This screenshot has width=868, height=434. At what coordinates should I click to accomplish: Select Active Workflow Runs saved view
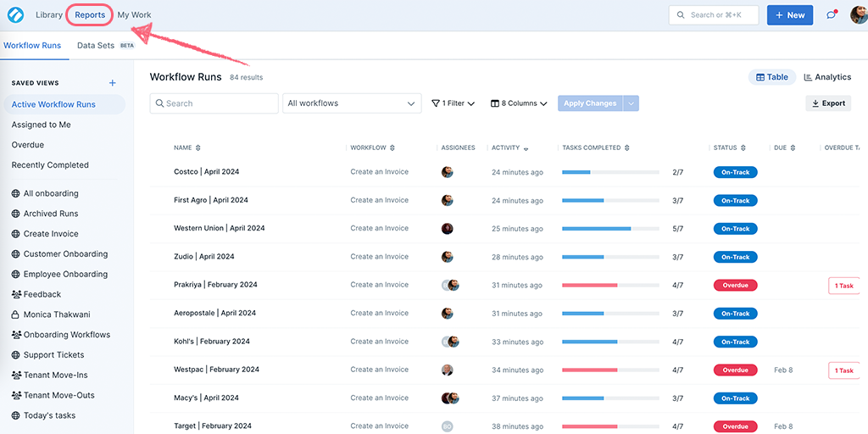(x=64, y=104)
